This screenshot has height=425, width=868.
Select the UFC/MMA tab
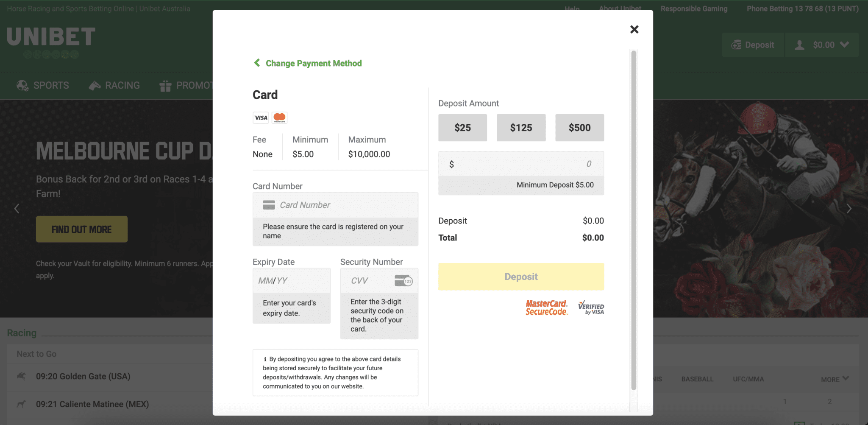click(748, 379)
